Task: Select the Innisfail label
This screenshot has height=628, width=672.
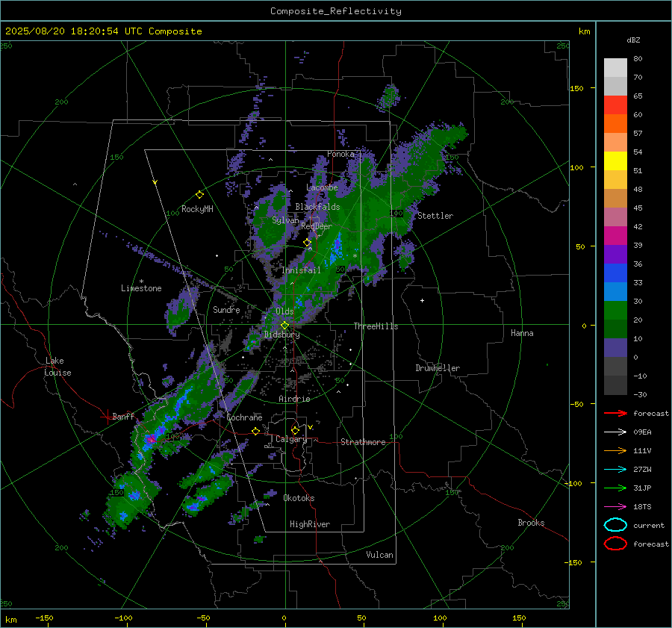Action: pyautogui.click(x=301, y=270)
